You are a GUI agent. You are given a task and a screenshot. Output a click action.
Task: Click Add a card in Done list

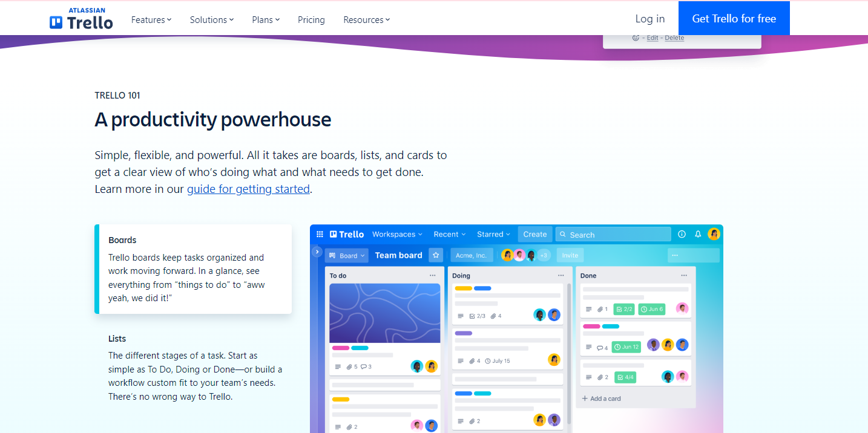click(602, 399)
